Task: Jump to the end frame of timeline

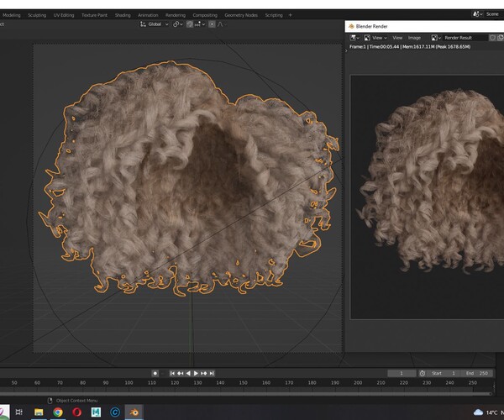Action: pos(212,373)
